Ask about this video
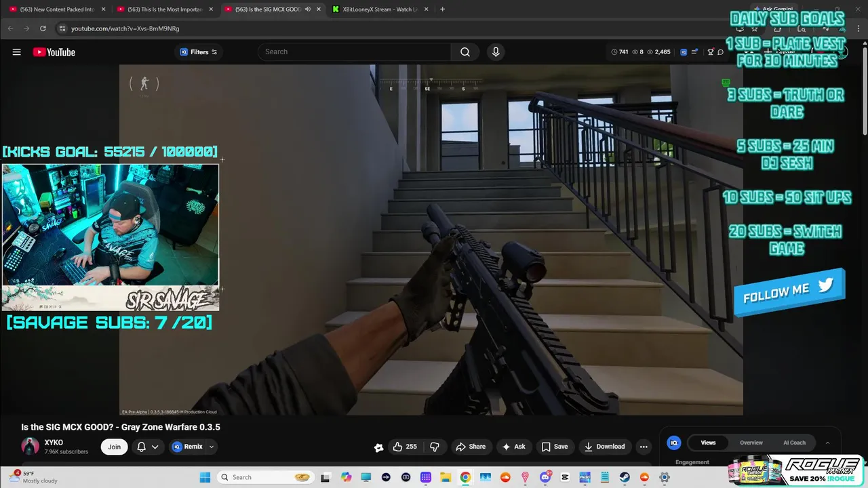The height and width of the screenshot is (488, 868). point(513,447)
